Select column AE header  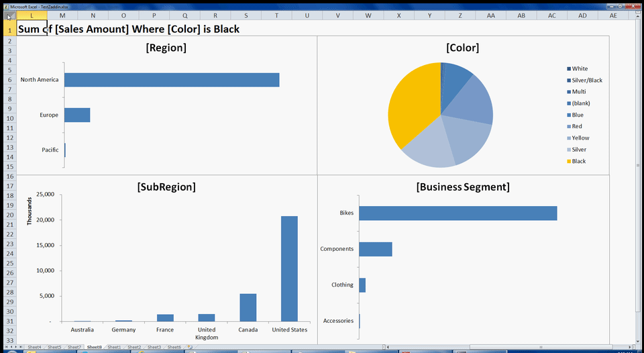[613, 15]
